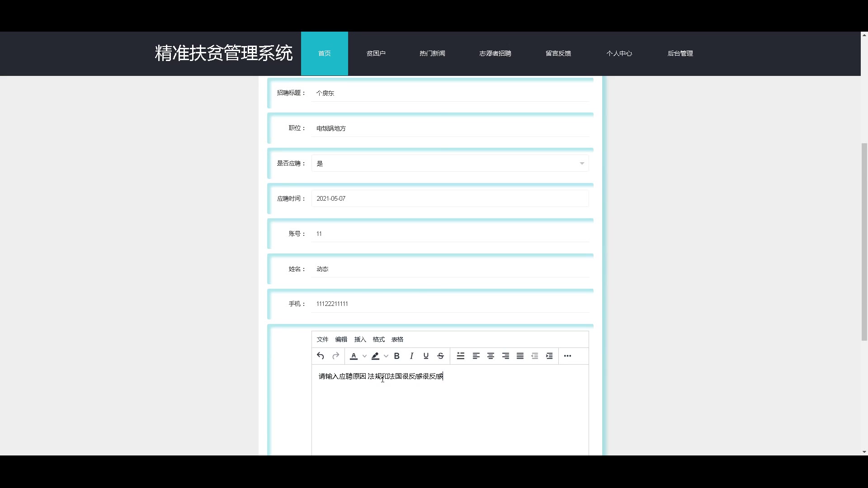Screen dimensions: 868x488
Task: Align text to the left
Action: click(476, 356)
